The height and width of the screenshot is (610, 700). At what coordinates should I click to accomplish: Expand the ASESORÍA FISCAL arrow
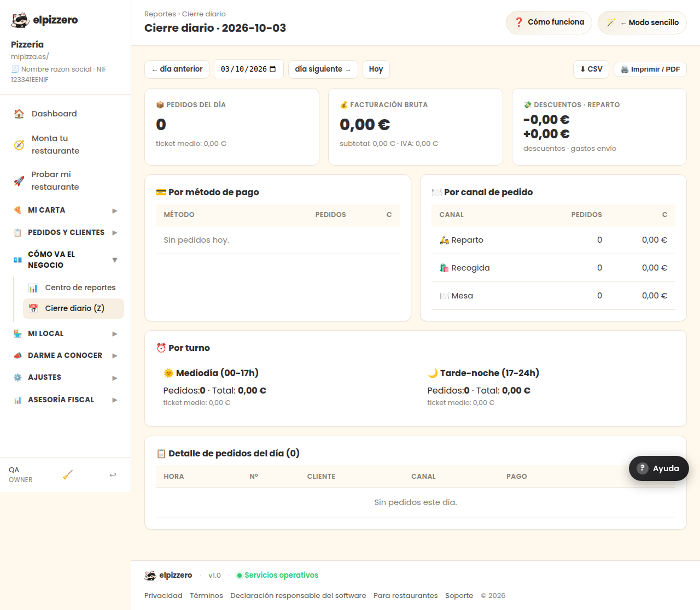tap(115, 400)
